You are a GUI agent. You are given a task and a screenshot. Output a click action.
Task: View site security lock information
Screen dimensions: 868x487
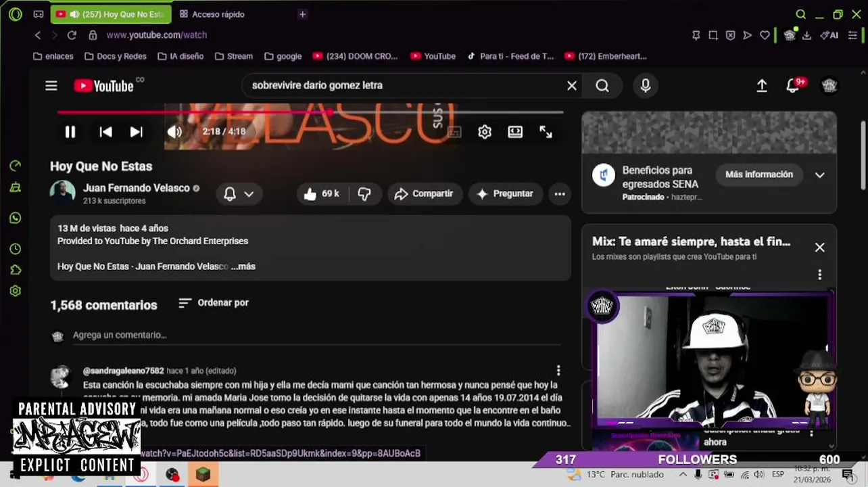pyautogui.click(x=93, y=35)
